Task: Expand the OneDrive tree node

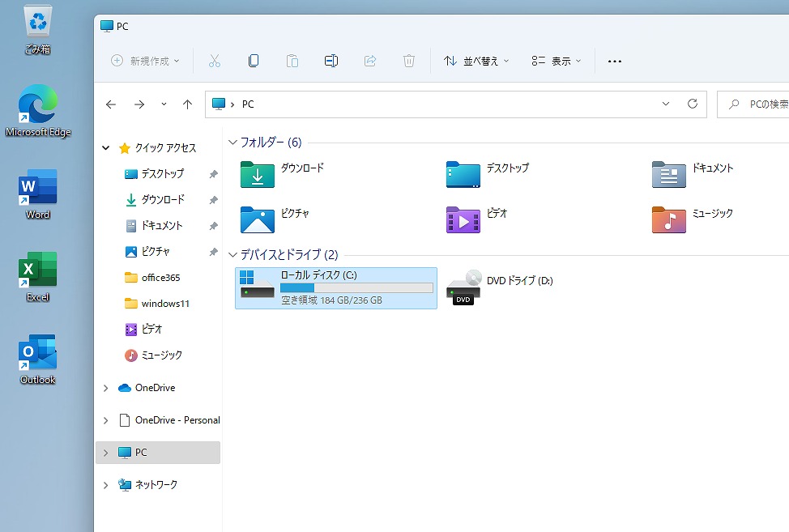Action: coord(105,388)
